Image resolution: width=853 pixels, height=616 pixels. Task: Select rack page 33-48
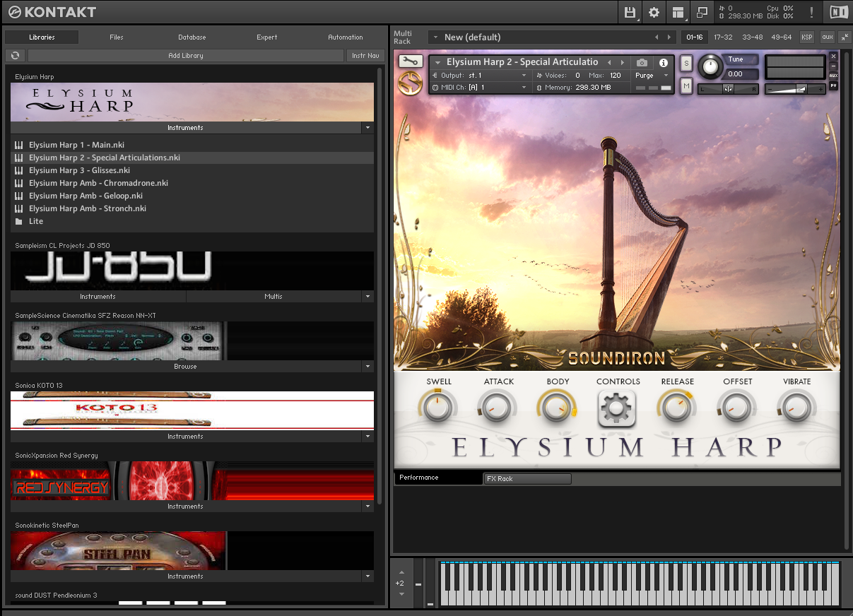click(x=752, y=37)
